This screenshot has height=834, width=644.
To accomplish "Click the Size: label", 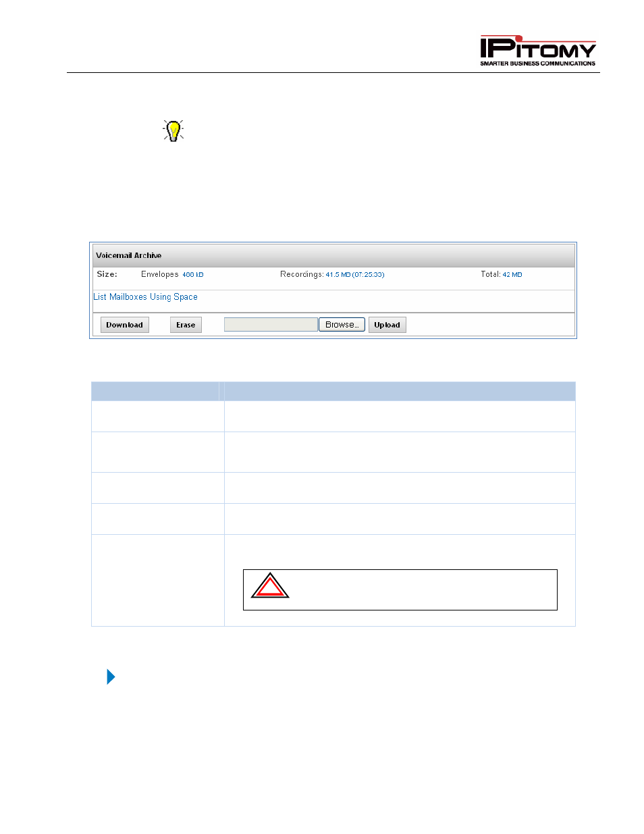I will click(107, 274).
